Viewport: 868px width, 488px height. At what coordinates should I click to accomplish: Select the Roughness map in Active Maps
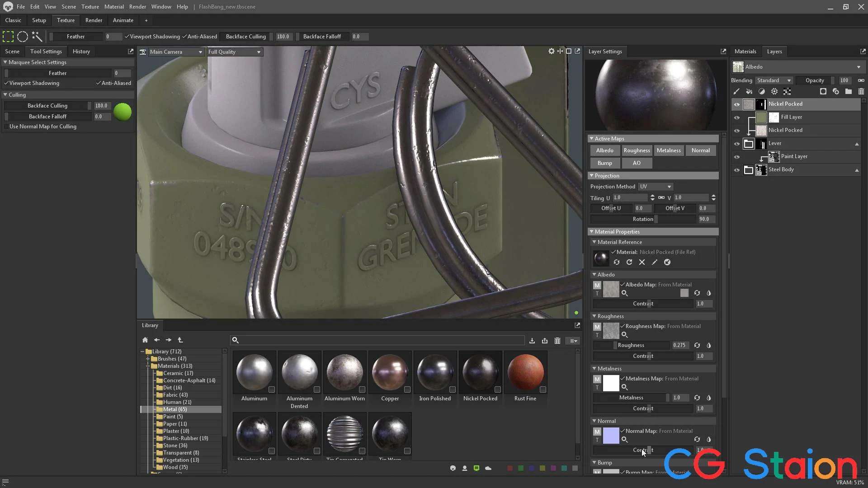coord(637,150)
